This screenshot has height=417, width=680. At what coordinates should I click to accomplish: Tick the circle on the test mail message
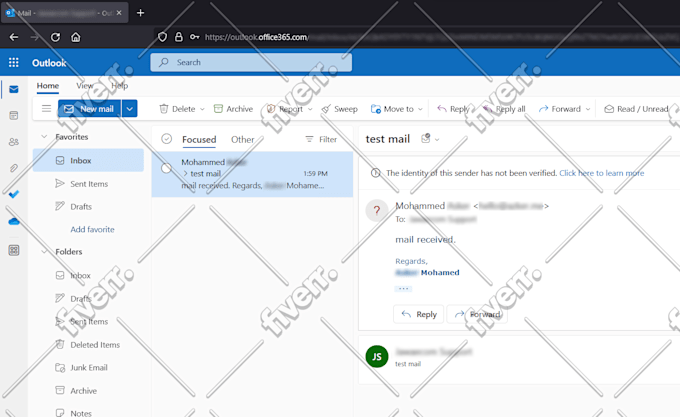(x=166, y=168)
